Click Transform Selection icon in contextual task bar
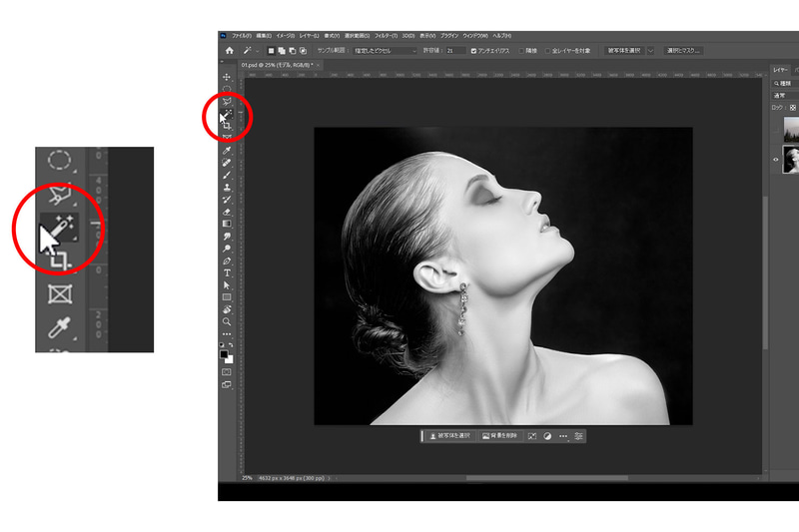799x532 pixels. tap(532, 436)
